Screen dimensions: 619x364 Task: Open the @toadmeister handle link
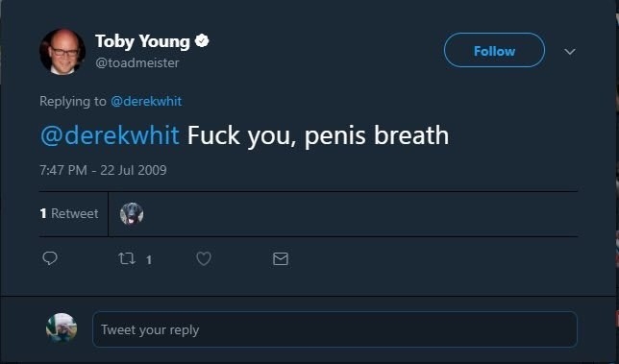(x=137, y=62)
